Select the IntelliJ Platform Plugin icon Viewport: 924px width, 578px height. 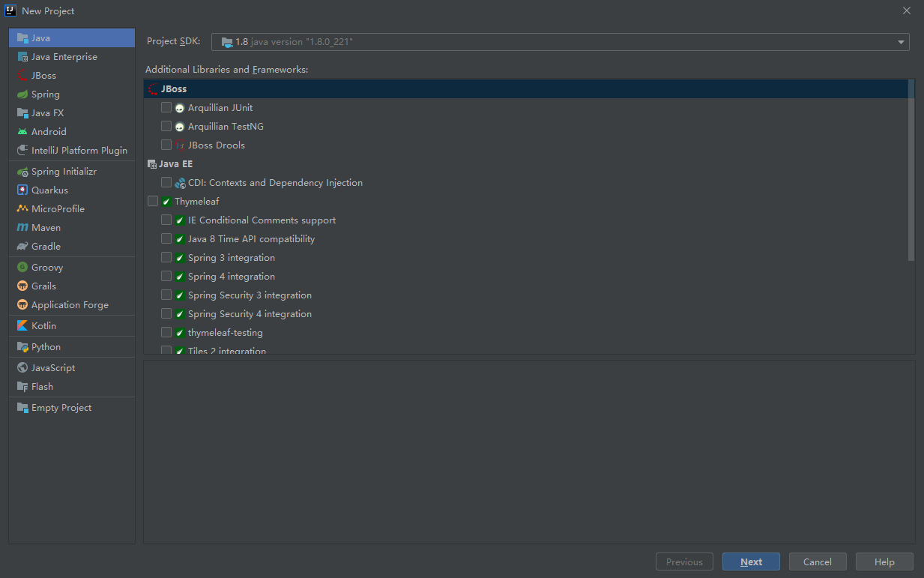pyautogui.click(x=22, y=151)
